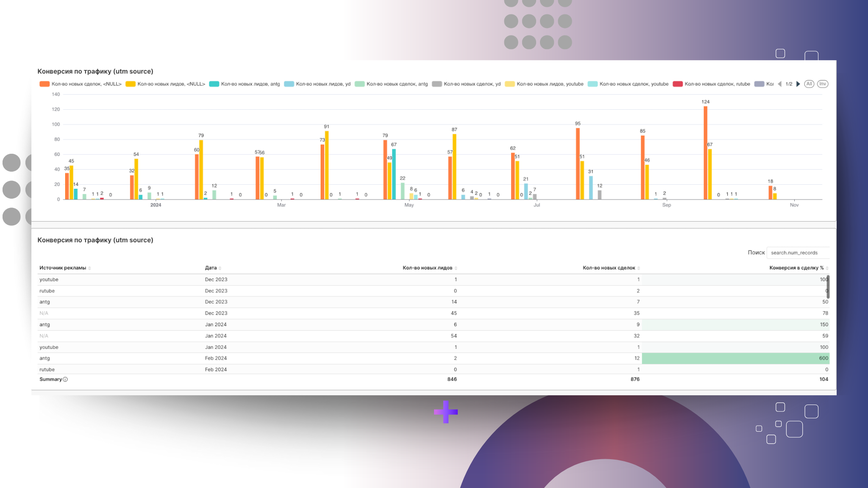Select antg Feb 2024 table row

tap(339, 358)
